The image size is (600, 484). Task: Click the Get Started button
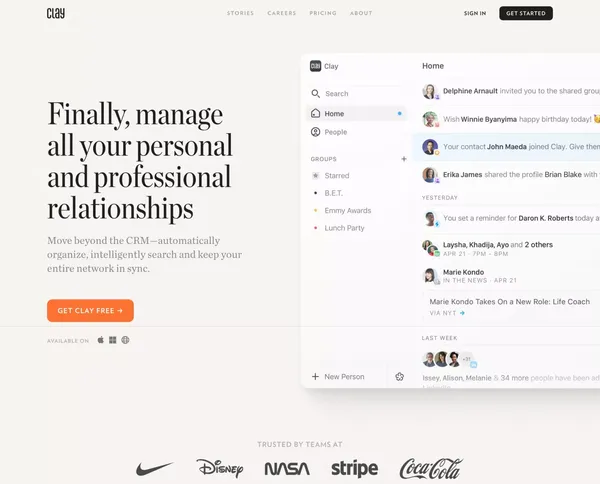(526, 13)
